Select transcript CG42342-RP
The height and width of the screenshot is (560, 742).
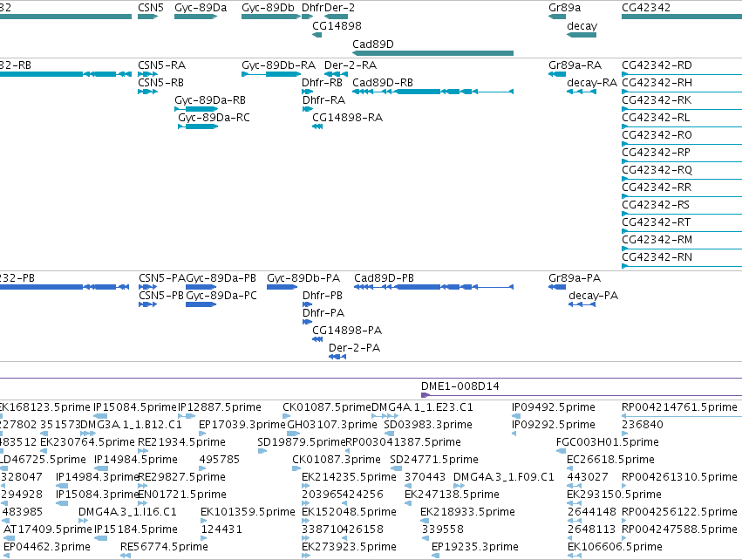tap(656, 153)
